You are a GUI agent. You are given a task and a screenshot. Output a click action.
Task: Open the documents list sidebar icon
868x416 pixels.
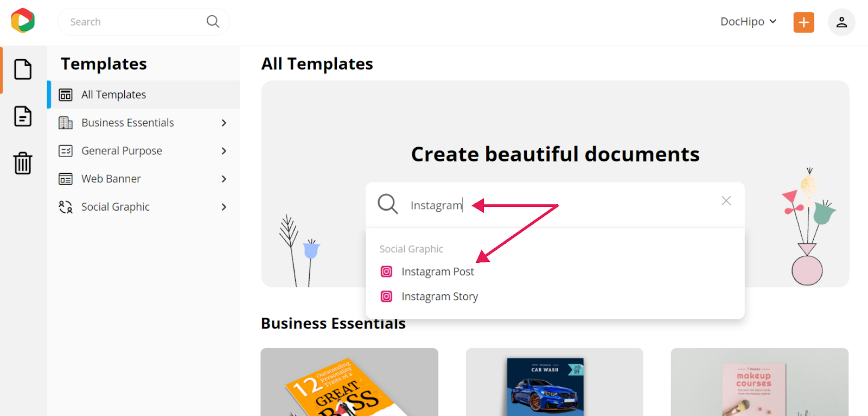click(23, 116)
